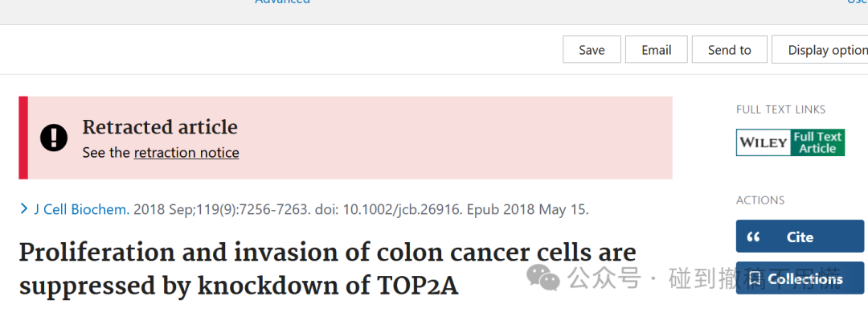The width and height of the screenshot is (868, 313).
Task: Click the article title about TOP2A knockdown
Action: pyautogui.click(x=327, y=269)
